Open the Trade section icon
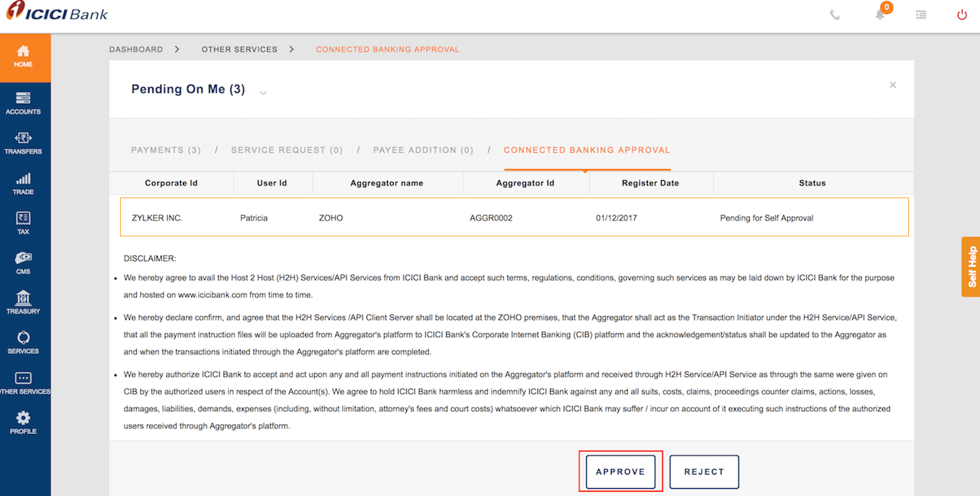Viewport: 980px width, 496px height. click(23, 183)
